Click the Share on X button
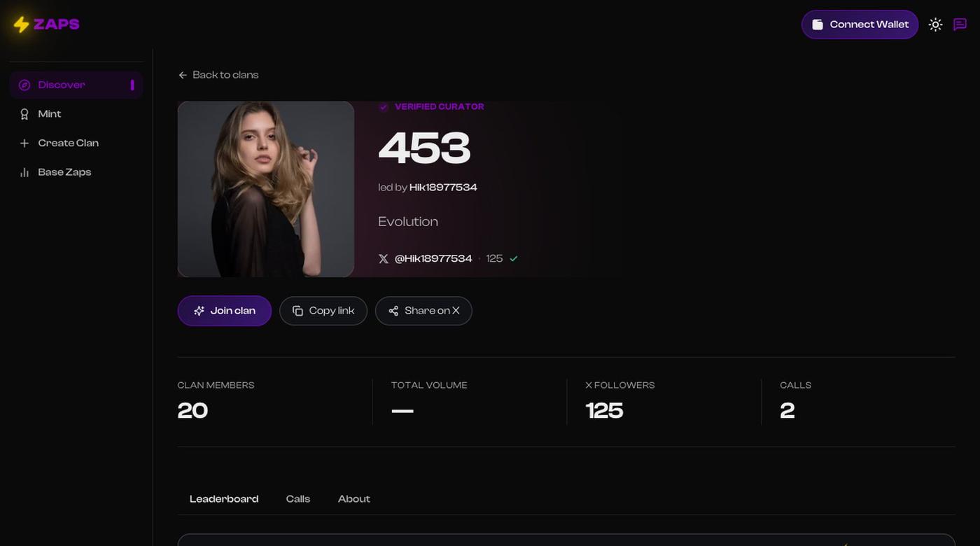The height and width of the screenshot is (546, 980). click(423, 311)
